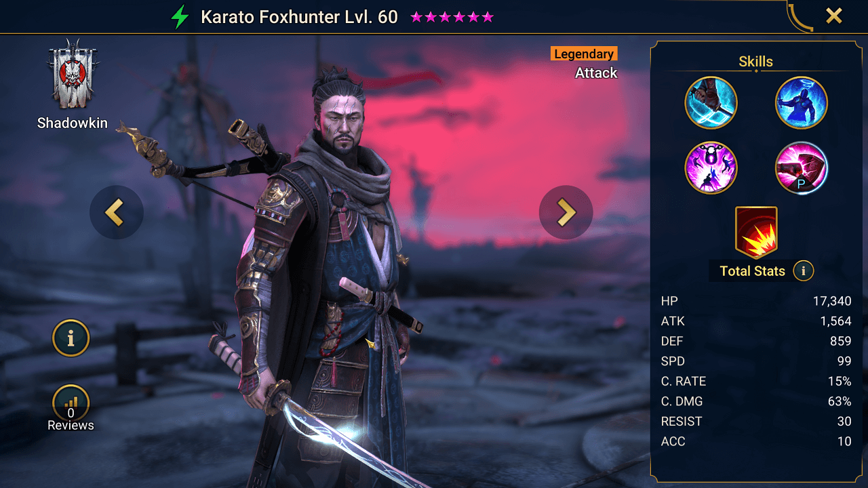
Task: Open the first sword slash skill icon
Action: point(711,103)
